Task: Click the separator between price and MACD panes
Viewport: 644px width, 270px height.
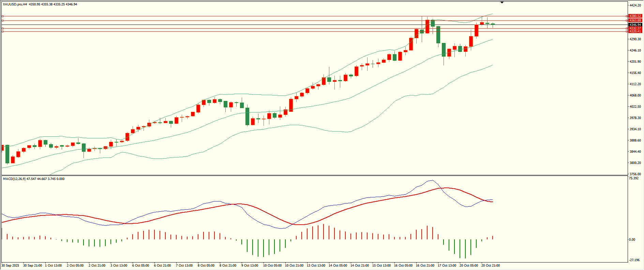Action: coord(314,176)
